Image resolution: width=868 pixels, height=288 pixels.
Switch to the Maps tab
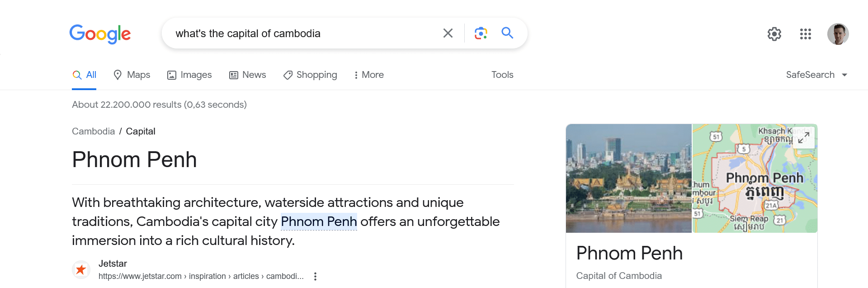(x=132, y=75)
